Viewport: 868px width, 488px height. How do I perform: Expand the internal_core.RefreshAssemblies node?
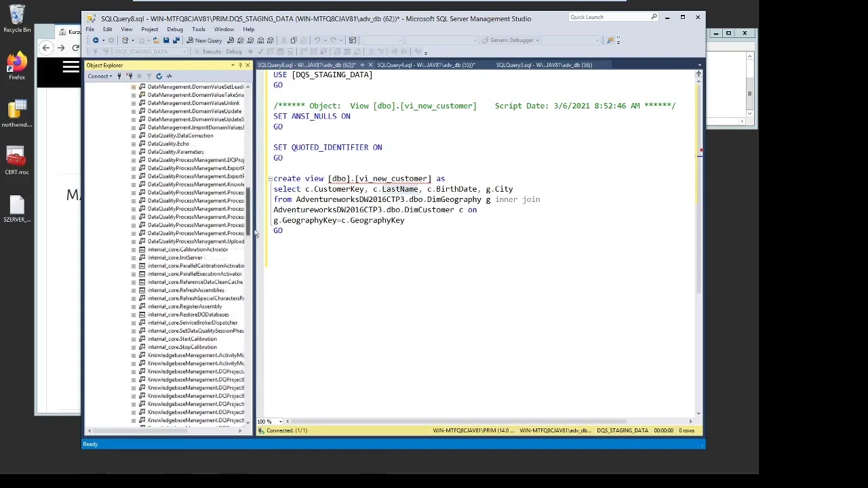134,290
